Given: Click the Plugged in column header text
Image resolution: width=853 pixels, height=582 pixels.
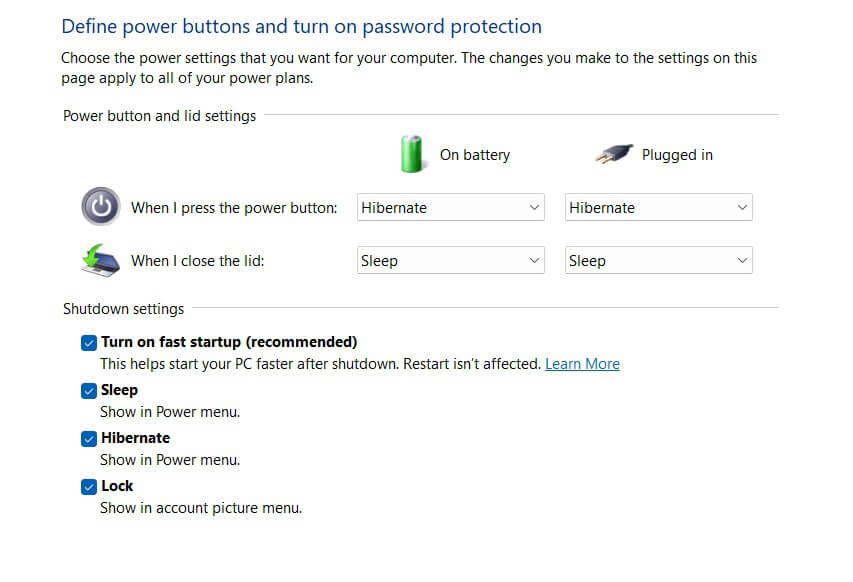Looking at the screenshot, I should coord(677,154).
